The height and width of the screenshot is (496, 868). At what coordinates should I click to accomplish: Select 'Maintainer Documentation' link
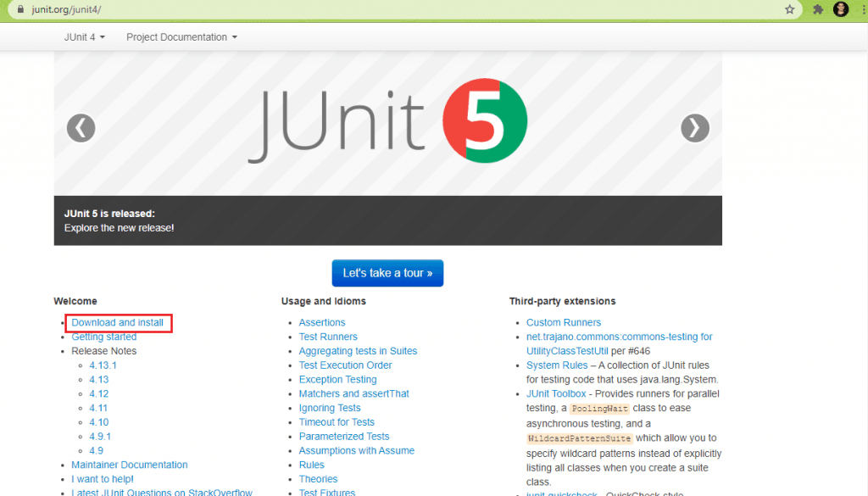pyautogui.click(x=129, y=465)
